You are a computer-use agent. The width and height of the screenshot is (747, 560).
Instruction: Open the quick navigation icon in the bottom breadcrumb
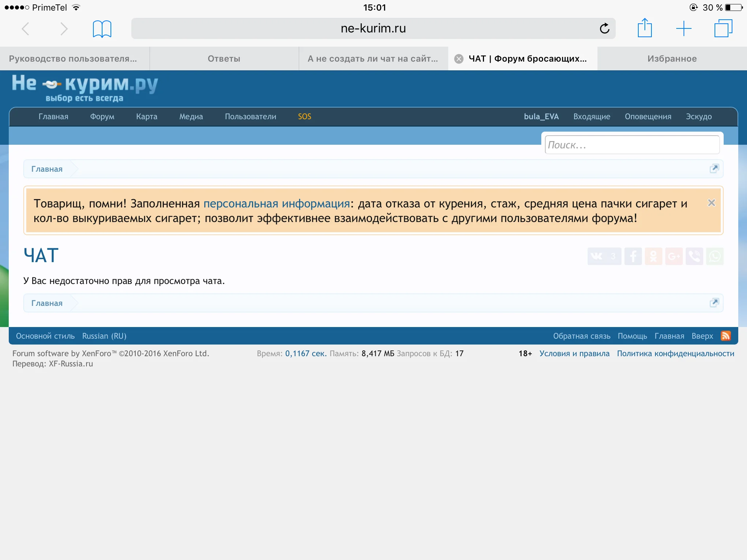[x=714, y=303]
